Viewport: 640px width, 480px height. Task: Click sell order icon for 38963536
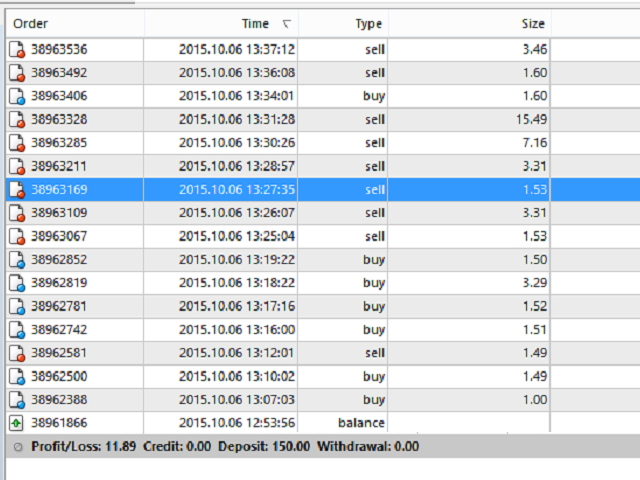17,50
